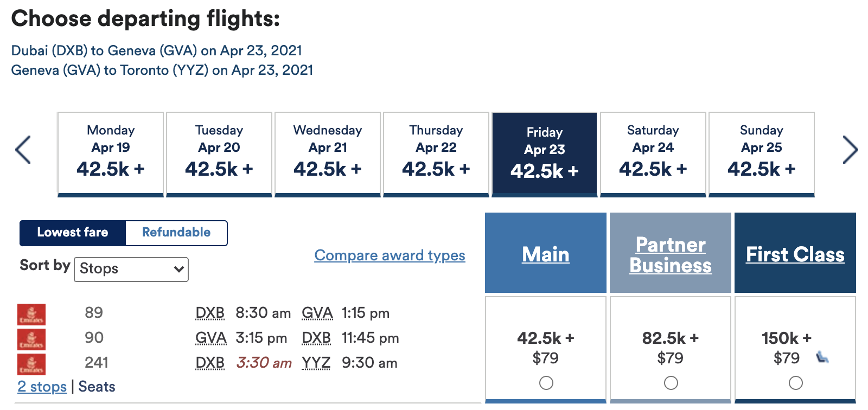Image resolution: width=868 pixels, height=410 pixels.
Task: Select the Lowest fare toggle option
Action: tap(73, 233)
